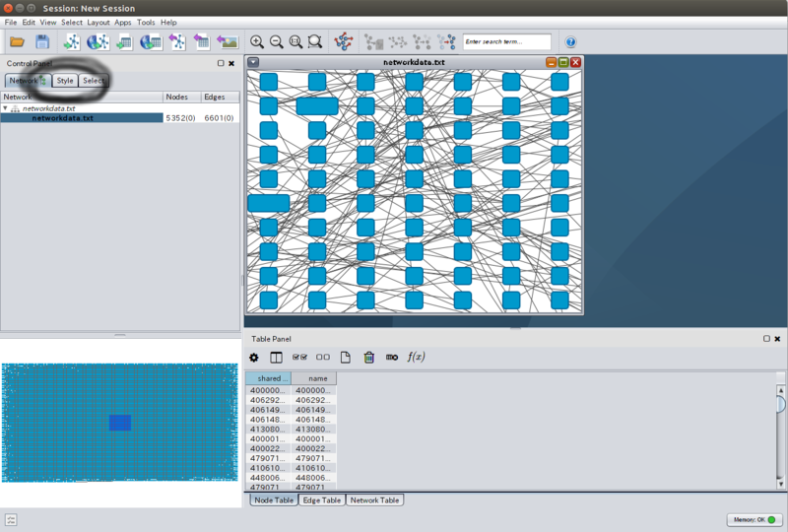This screenshot has height=532, width=788.
Task: Deselect all columns icon in Table Panel
Action: (323, 357)
